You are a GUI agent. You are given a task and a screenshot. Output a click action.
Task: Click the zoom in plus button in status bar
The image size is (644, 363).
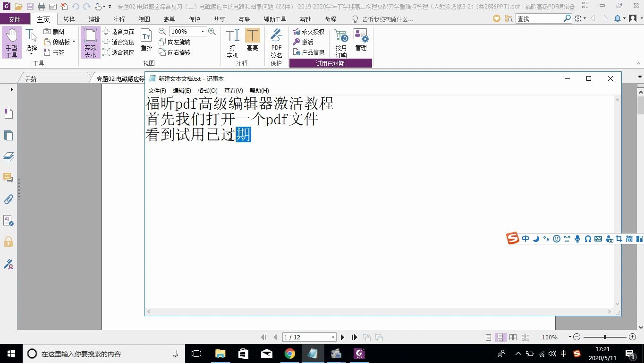[633, 337]
